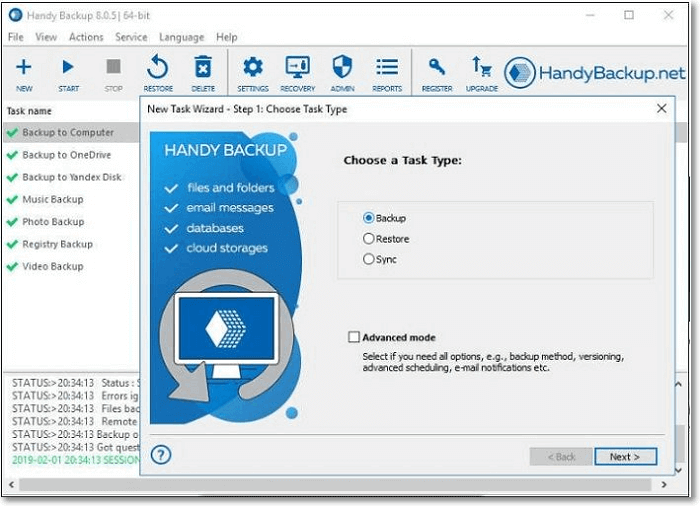Screen dimensions: 700x506
Task: Select the Restore task type option
Action: (369, 239)
